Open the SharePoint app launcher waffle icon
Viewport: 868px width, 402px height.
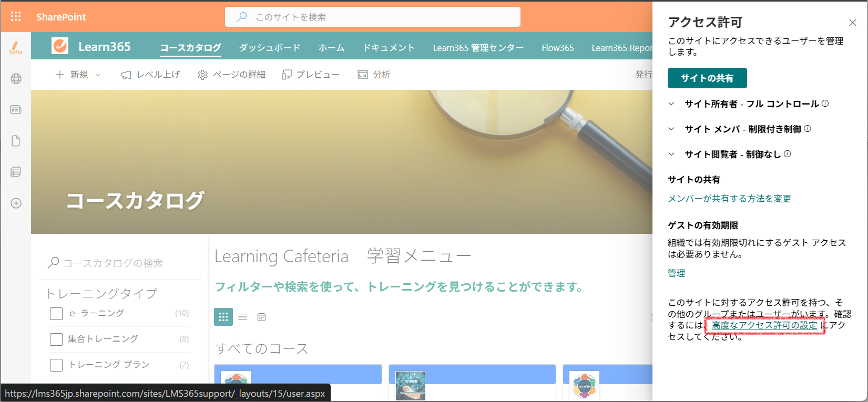click(16, 17)
